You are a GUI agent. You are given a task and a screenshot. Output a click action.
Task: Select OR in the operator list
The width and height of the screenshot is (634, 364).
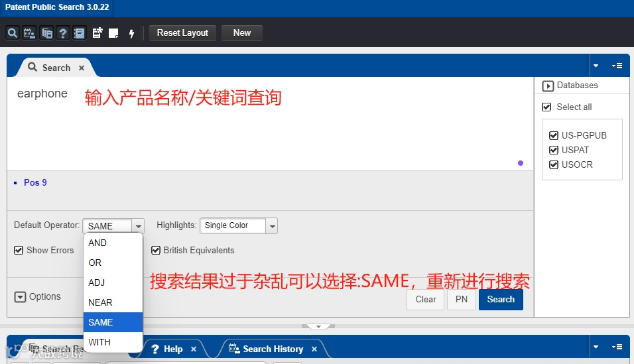(x=113, y=263)
